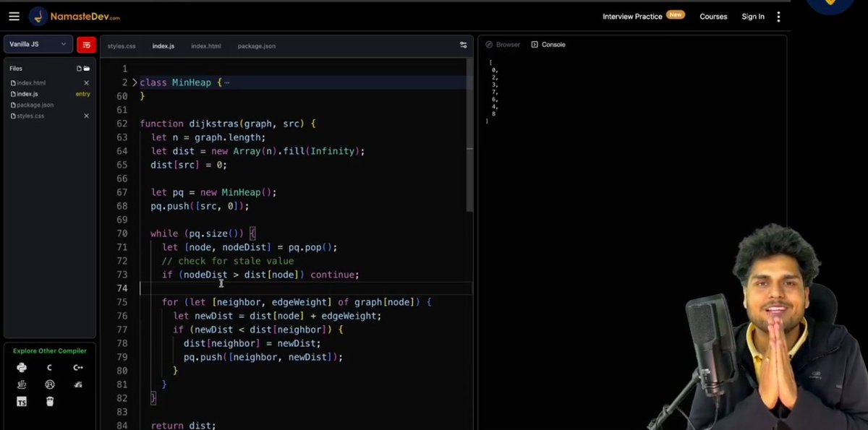Viewport: 868px width, 430px height.
Task: Switch to the Console tab
Action: (548, 44)
